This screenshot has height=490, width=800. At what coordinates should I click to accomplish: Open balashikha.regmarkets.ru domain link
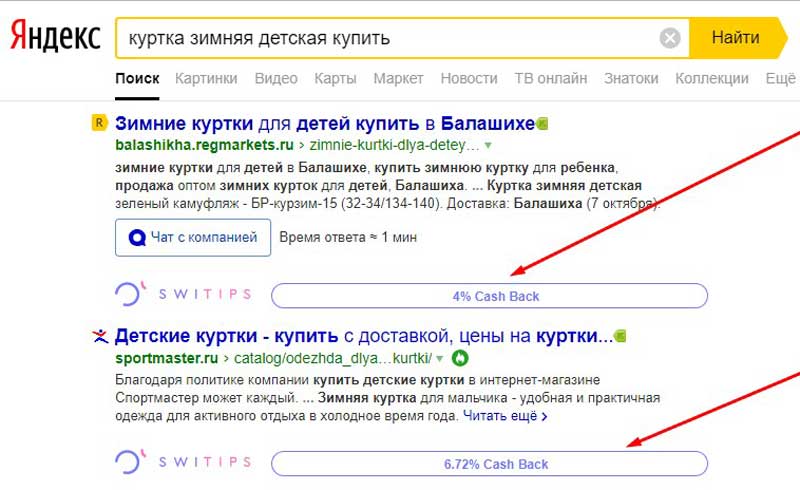[205, 145]
